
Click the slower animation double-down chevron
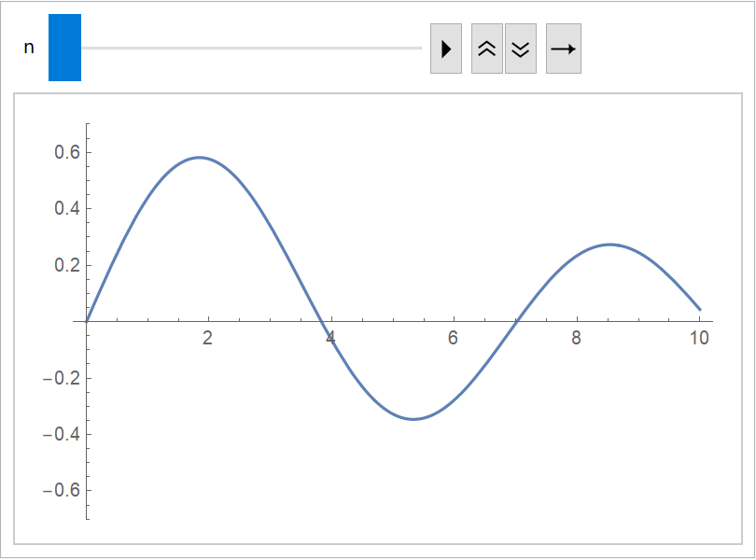(521, 49)
